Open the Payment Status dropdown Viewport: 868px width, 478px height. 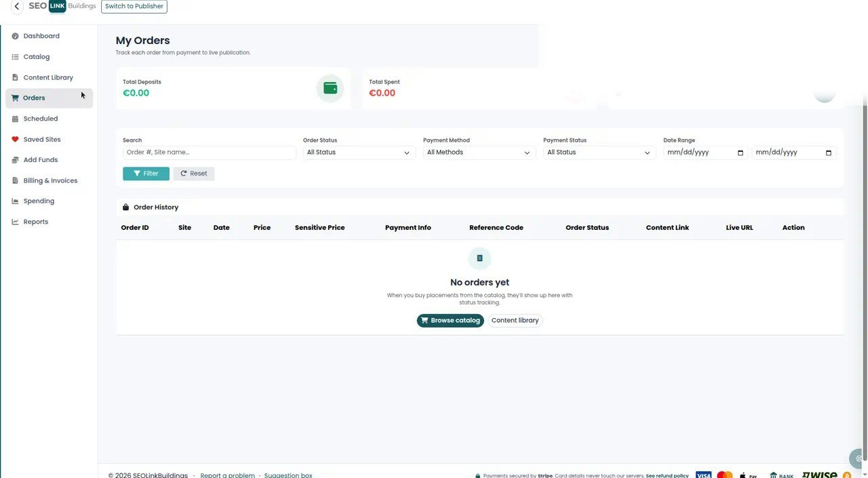click(x=599, y=153)
